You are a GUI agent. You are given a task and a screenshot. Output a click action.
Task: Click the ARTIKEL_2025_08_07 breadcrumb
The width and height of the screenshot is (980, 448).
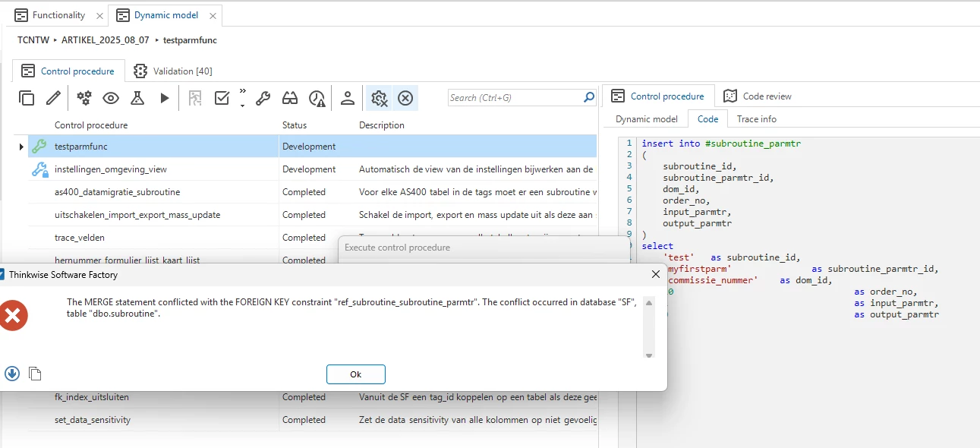coord(106,39)
